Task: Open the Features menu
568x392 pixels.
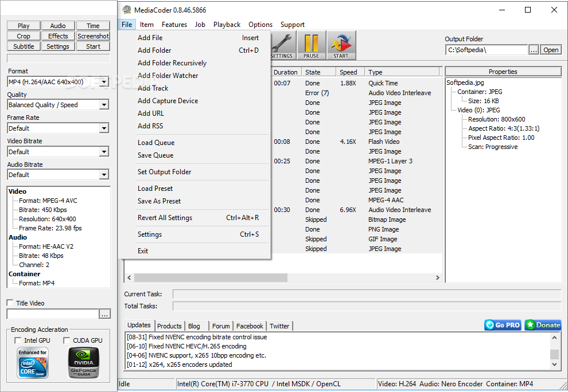Action: (174, 25)
